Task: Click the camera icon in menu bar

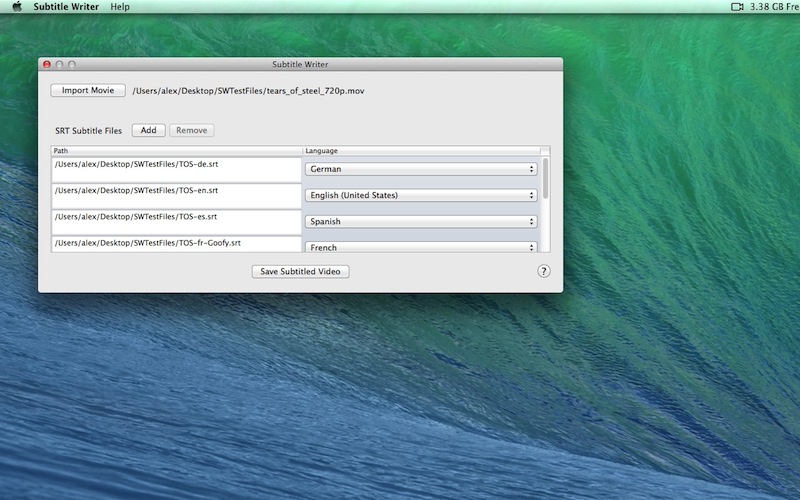Action: [x=737, y=7]
